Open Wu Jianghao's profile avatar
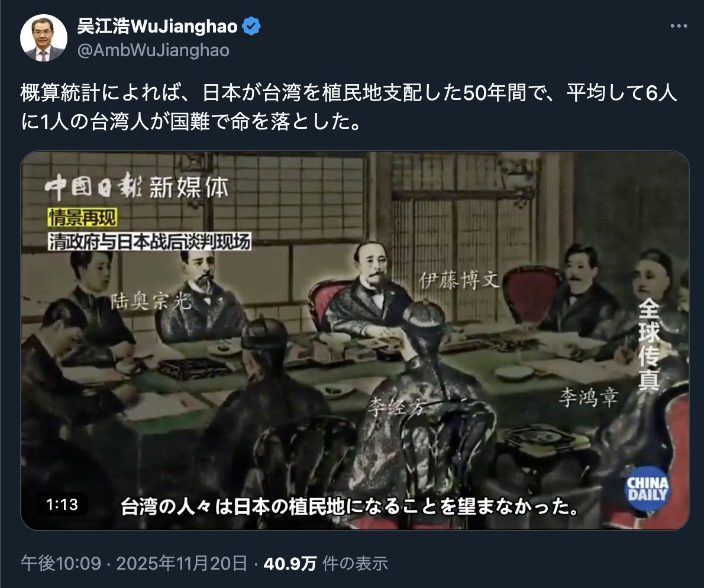Screen dimensions: 704x588 pyautogui.click(x=44, y=38)
